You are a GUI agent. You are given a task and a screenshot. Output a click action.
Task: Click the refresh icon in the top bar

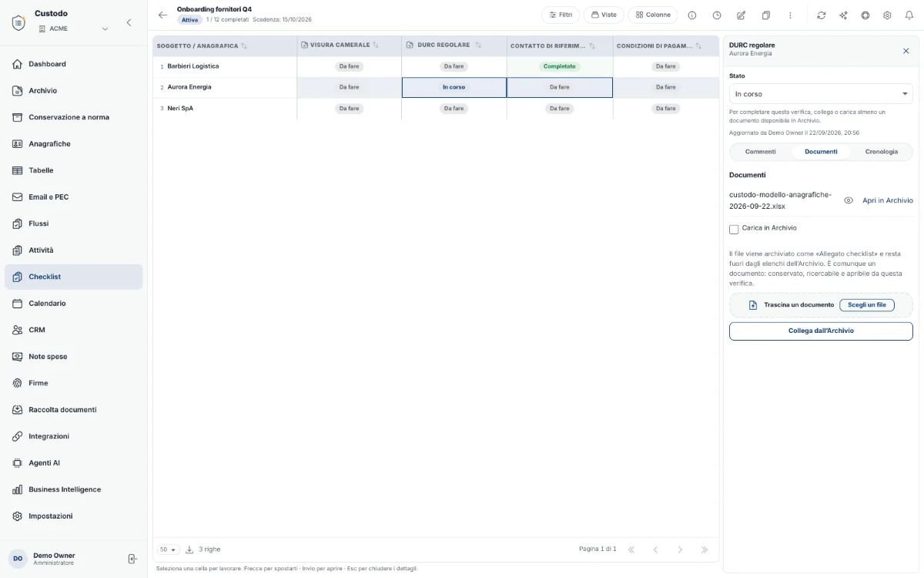[822, 15]
